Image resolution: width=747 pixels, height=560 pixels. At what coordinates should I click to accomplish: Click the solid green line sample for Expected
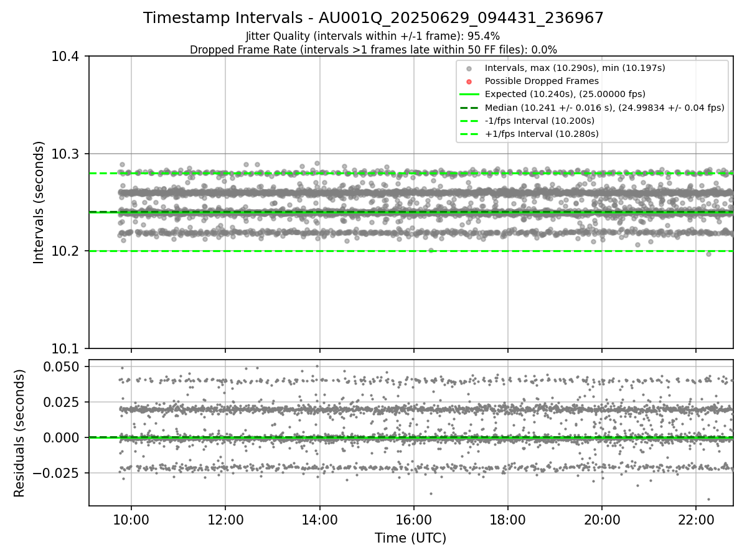[469, 95]
